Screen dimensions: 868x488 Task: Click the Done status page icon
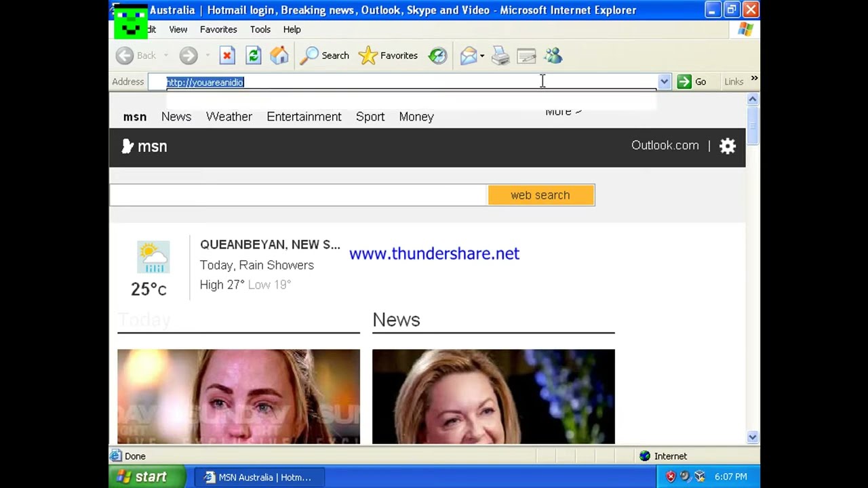[x=116, y=456]
